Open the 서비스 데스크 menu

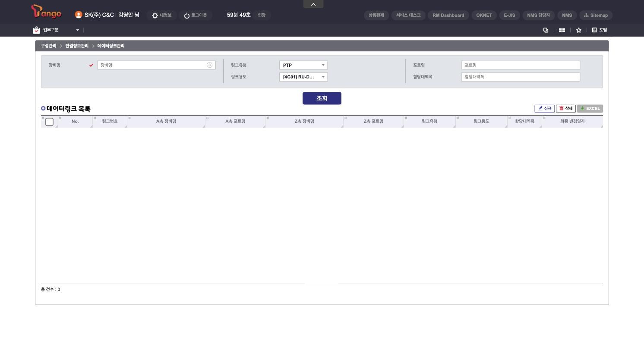[x=408, y=15]
